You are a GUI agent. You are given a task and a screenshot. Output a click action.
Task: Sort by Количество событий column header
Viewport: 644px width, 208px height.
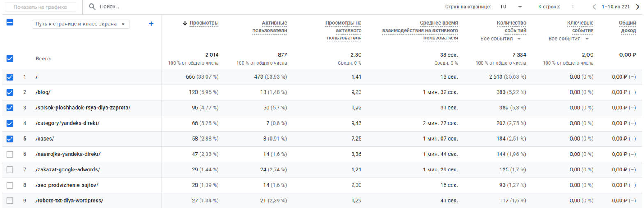pyautogui.click(x=511, y=27)
